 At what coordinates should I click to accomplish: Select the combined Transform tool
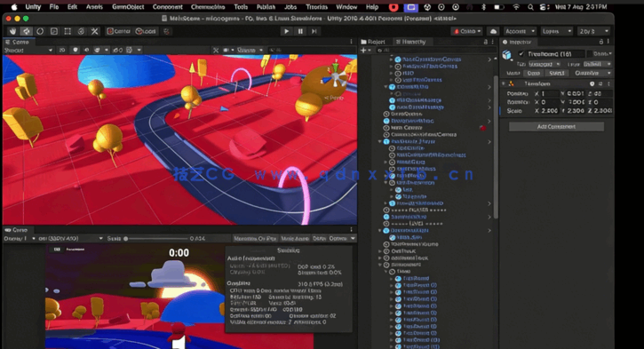click(82, 31)
